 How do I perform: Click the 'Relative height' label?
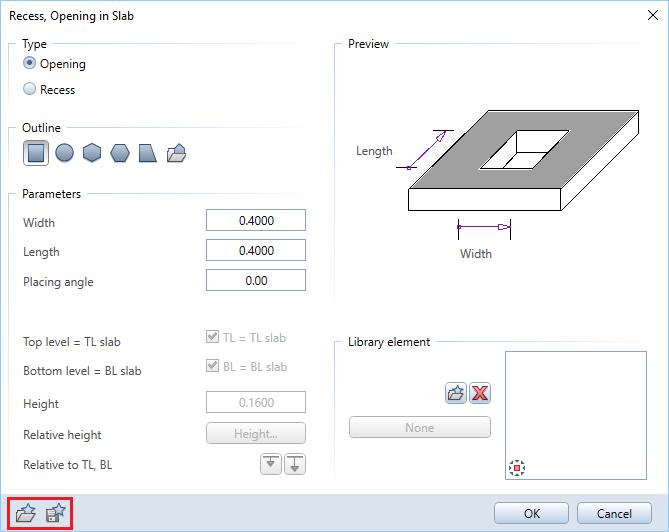pos(62,435)
